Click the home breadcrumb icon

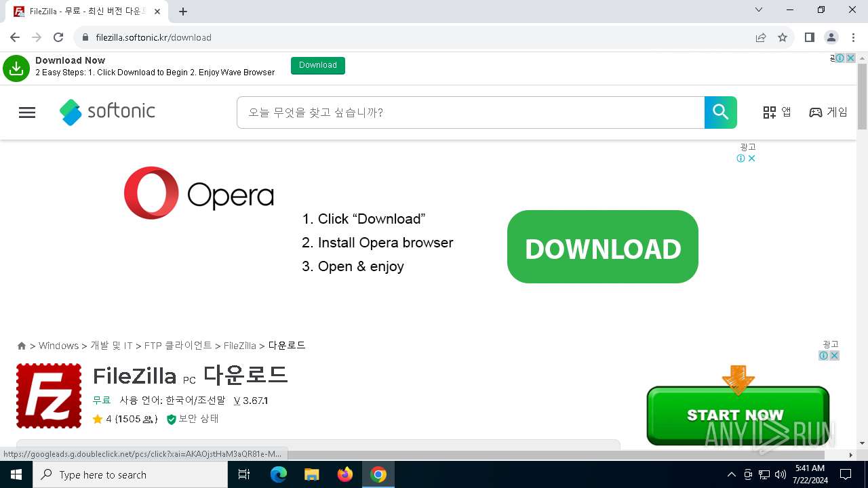22,346
